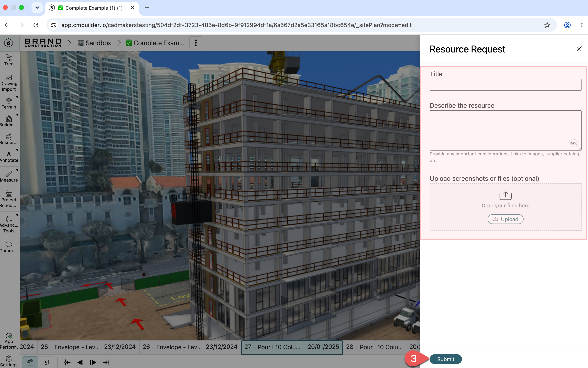Image resolution: width=588 pixels, height=368 pixels.
Task: Click the Drop your files here zone
Action: click(505, 207)
